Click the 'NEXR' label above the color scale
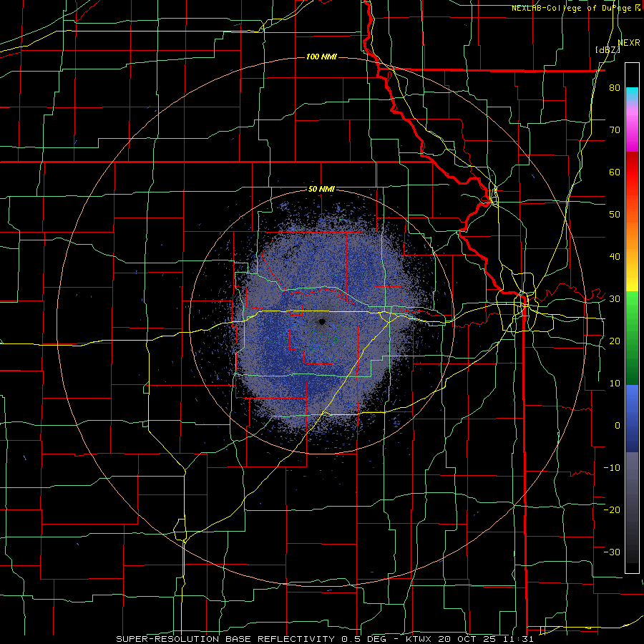The width and height of the screenshot is (644, 644). (x=629, y=43)
